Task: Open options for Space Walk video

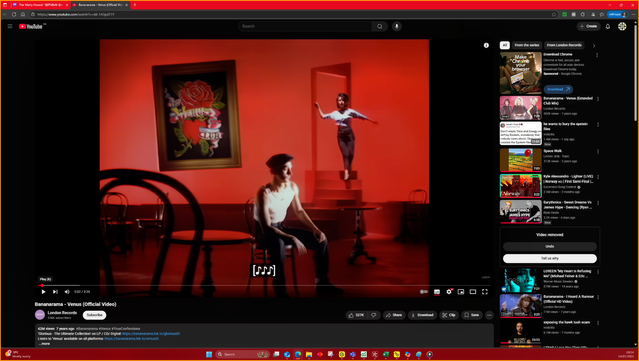Action: (598, 152)
